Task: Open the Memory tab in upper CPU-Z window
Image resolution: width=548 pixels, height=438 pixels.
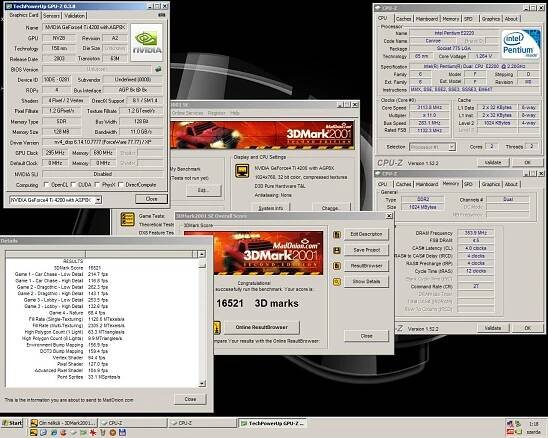Action: coord(450,19)
